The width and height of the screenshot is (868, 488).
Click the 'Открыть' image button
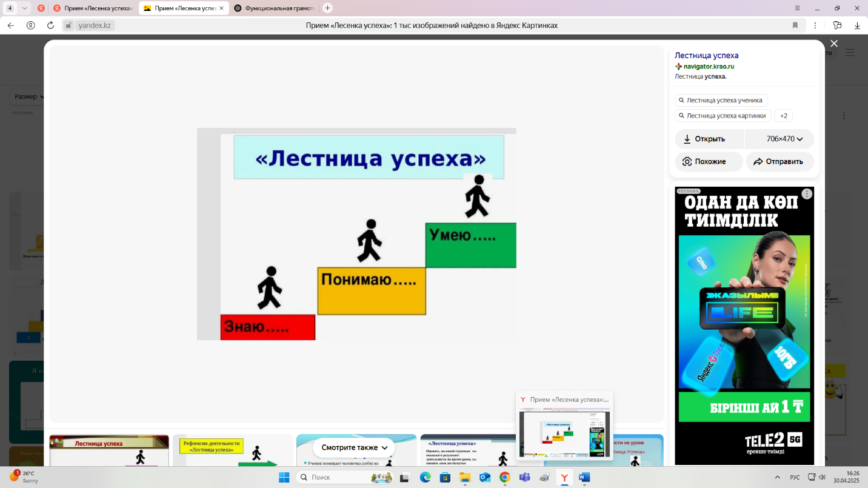(710, 139)
